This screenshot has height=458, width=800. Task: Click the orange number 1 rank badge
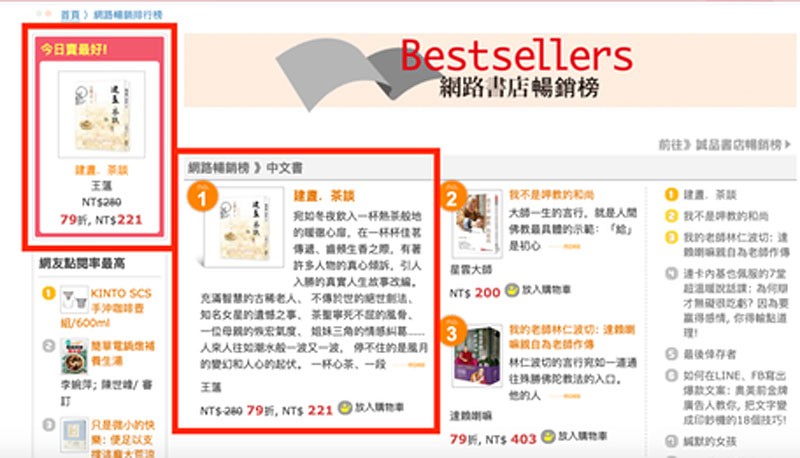click(203, 197)
